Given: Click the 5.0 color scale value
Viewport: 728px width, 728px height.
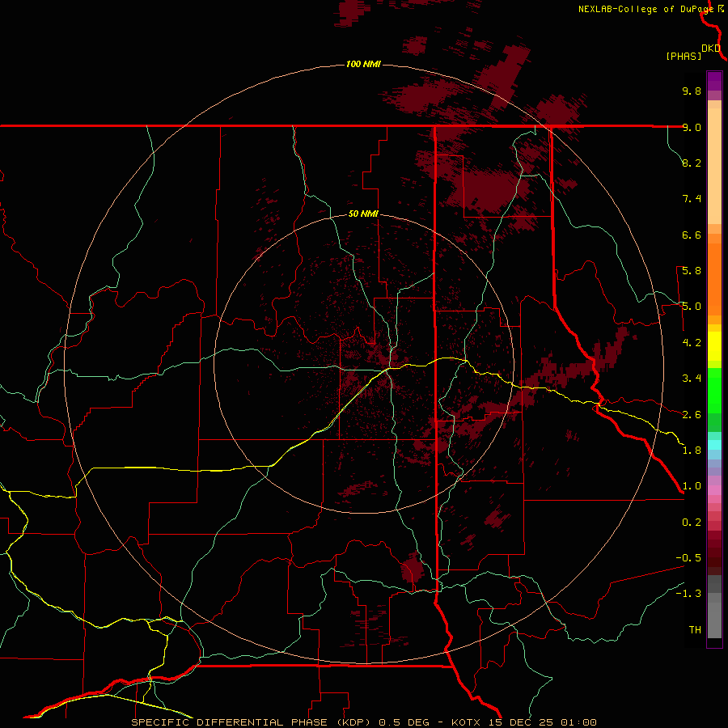Looking at the screenshot, I should [x=692, y=307].
